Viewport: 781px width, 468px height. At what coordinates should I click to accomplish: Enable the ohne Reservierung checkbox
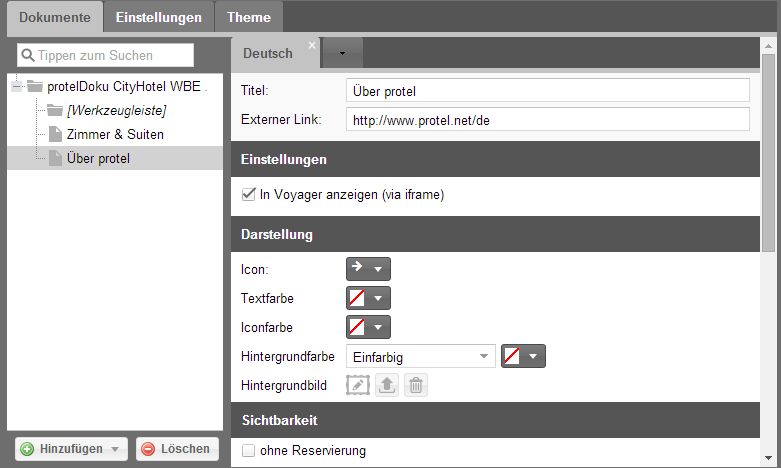click(x=248, y=451)
